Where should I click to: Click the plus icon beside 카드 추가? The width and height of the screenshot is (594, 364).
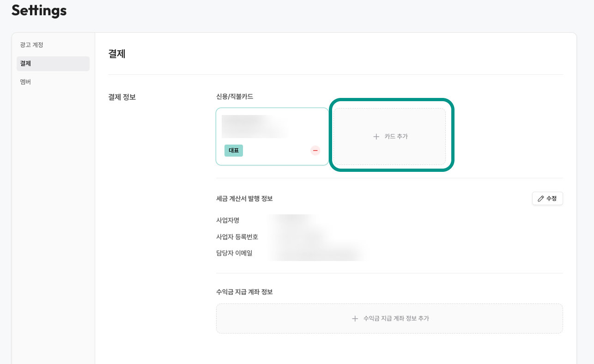coord(376,137)
